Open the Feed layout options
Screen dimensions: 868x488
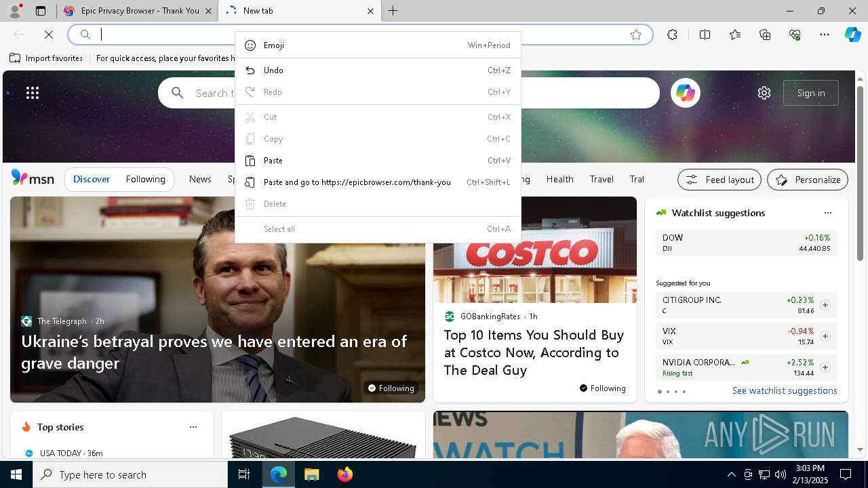click(719, 180)
